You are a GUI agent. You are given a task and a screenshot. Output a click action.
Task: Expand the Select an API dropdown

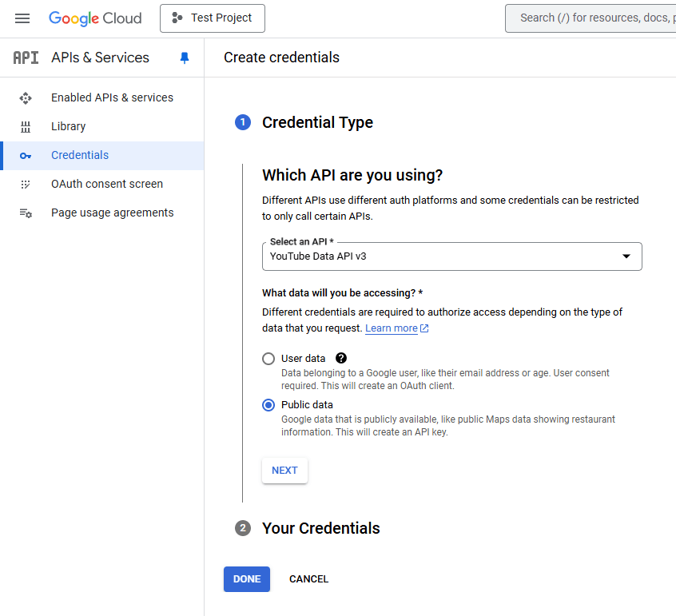coord(451,256)
